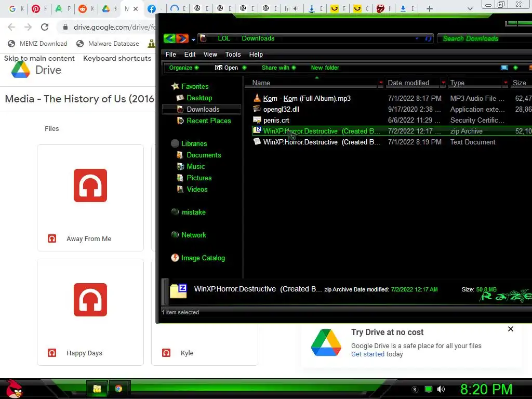Open the Help menu in Explorer
The height and width of the screenshot is (399, 532).
pos(256,54)
